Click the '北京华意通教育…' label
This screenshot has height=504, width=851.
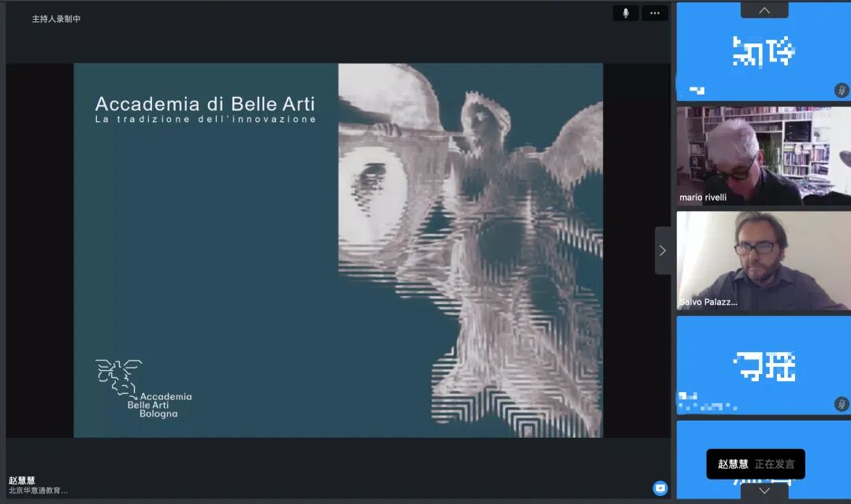(38, 491)
